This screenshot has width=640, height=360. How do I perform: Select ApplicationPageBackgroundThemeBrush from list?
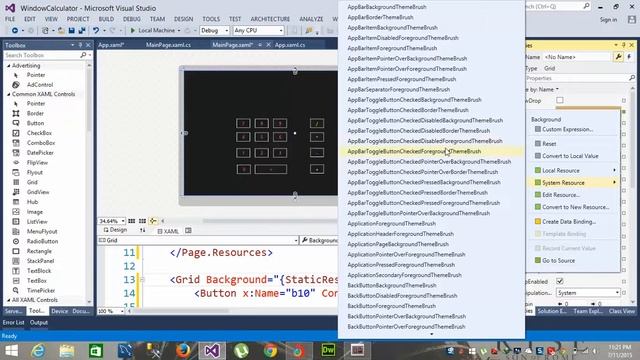click(398, 244)
